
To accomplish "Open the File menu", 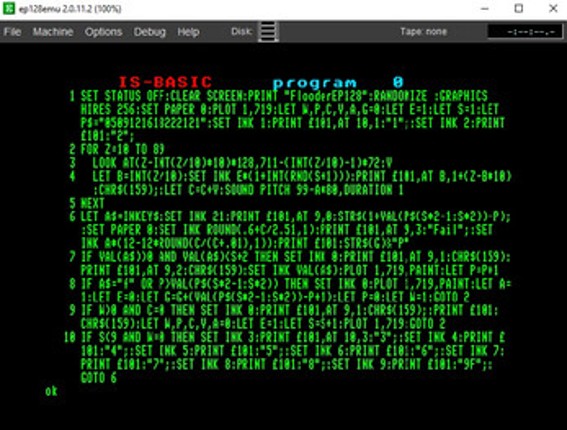I will pyautogui.click(x=12, y=32).
